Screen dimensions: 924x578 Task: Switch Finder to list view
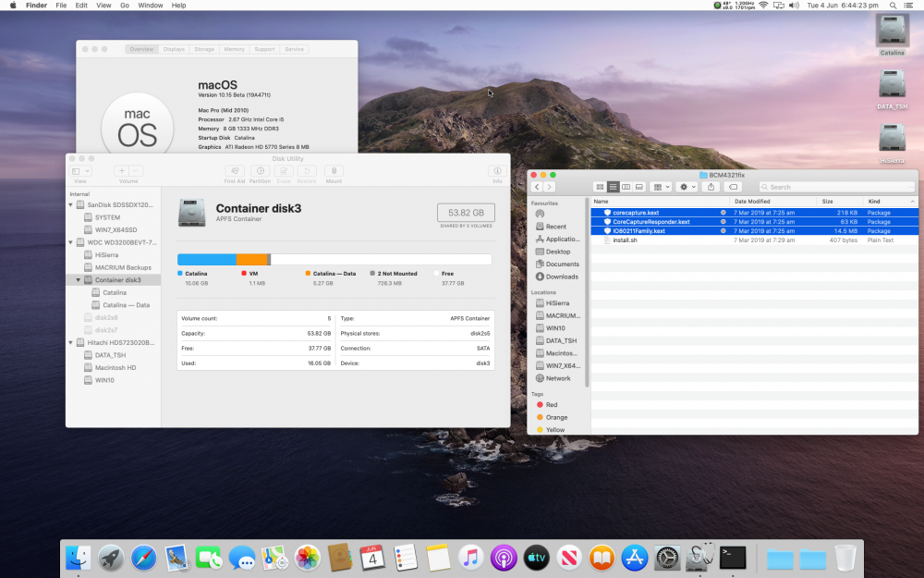point(613,187)
